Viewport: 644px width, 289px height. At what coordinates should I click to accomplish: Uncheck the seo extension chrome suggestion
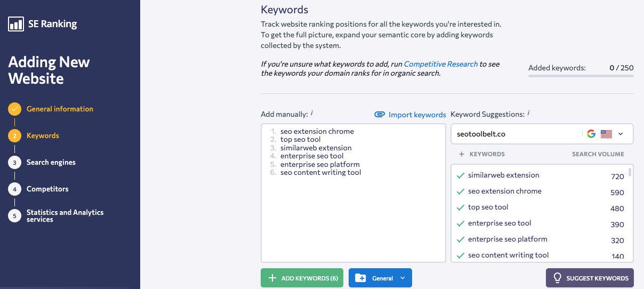tap(461, 191)
